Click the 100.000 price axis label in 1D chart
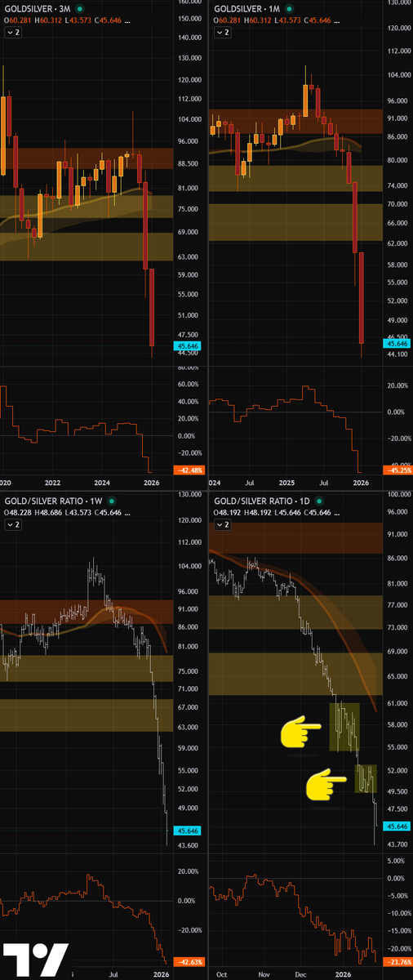The height and width of the screenshot is (980, 413). [397, 495]
